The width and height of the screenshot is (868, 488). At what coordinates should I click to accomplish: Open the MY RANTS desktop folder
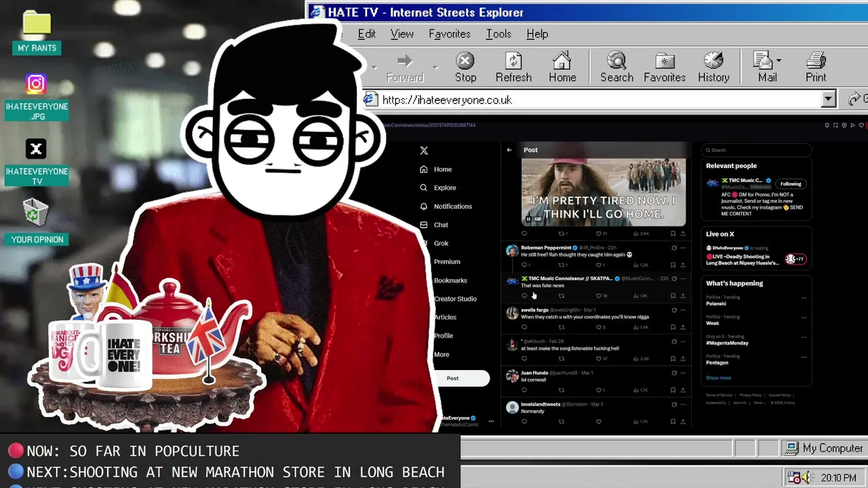(37, 31)
